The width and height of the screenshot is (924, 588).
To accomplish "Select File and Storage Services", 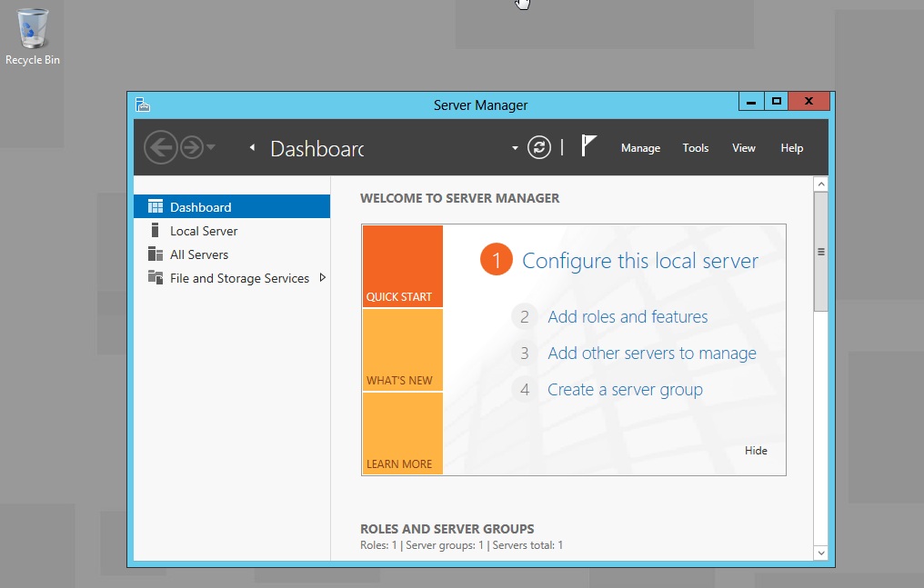I will (x=232, y=278).
